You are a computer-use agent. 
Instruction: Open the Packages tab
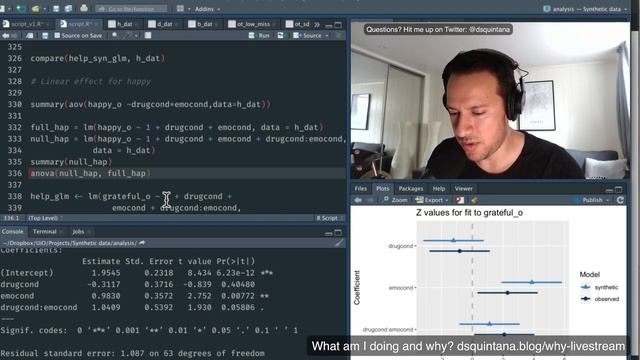click(411, 189)
